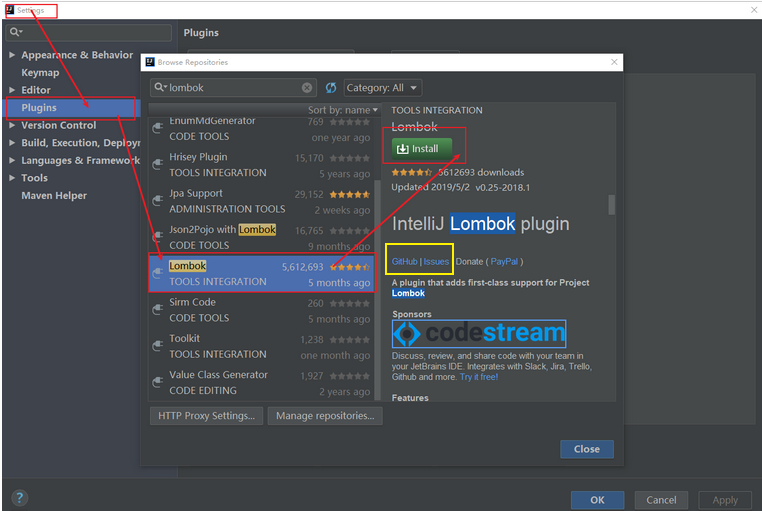Expand the Tools settings node
This screenshot has width=762, height=511.
tap(12, 178)
